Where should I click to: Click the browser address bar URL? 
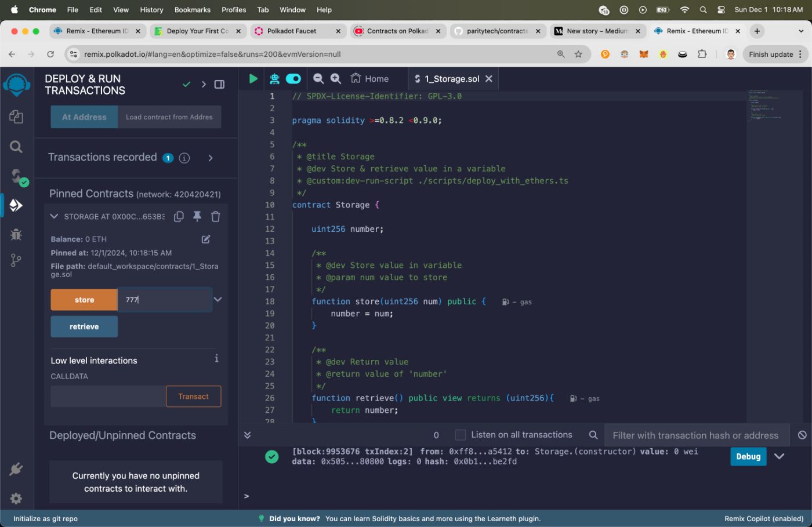(212, 54)
